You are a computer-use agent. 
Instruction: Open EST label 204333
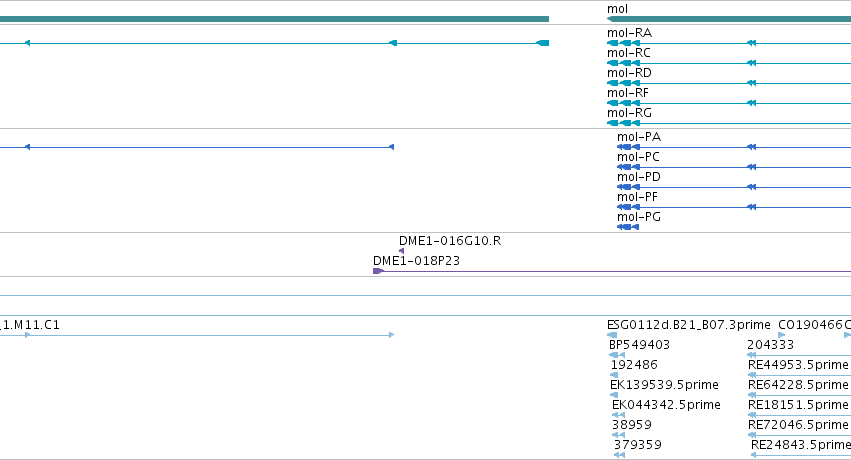[x=771, y=345]
